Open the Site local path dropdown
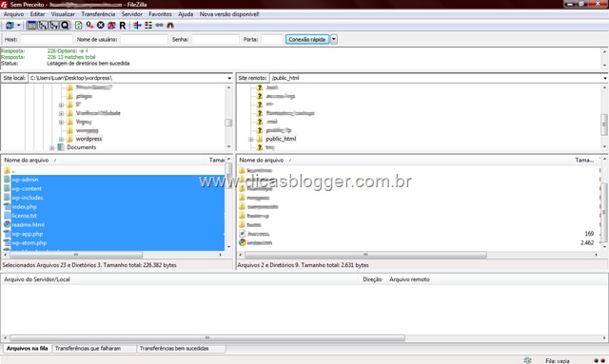 tap(229, 78)
